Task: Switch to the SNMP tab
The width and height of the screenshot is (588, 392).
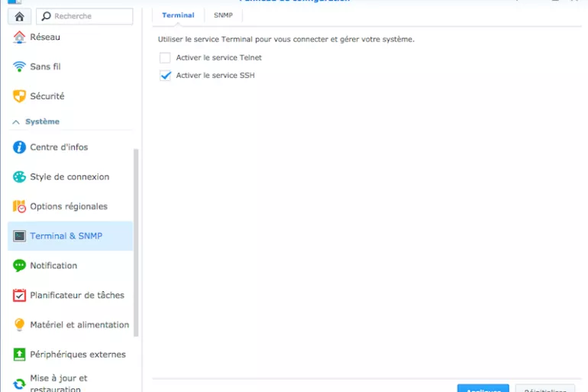Action: click(x=223, y=15)
